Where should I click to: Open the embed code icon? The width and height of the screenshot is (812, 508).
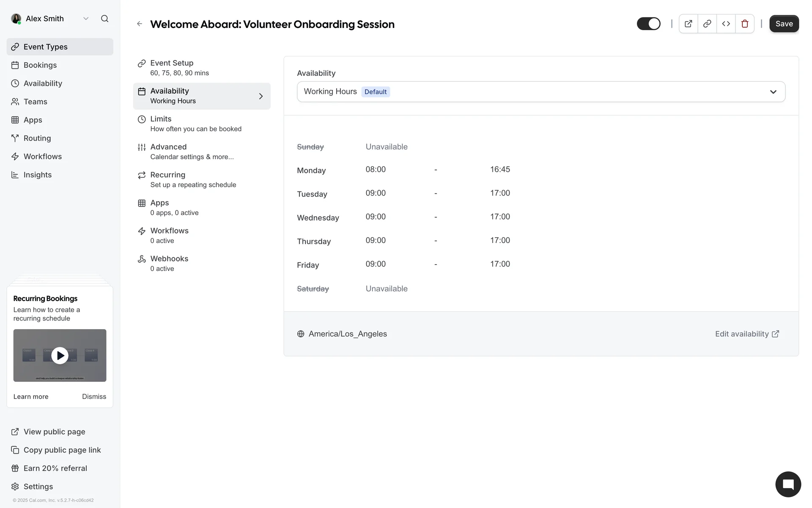click(726, 24)
